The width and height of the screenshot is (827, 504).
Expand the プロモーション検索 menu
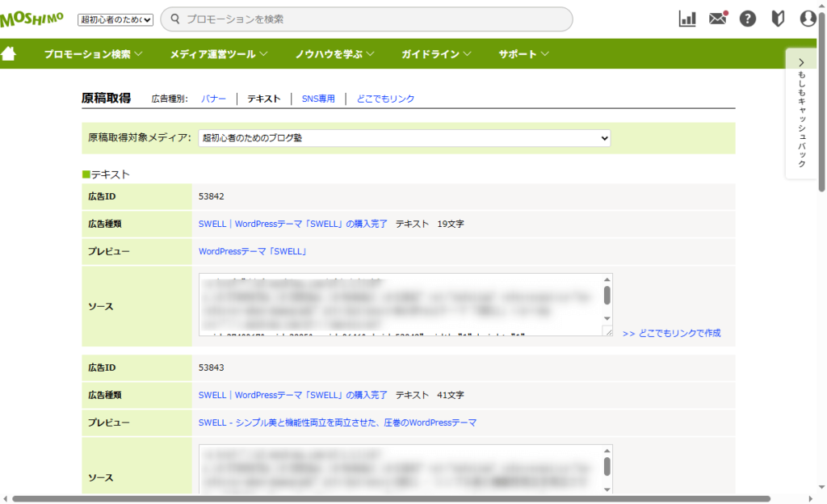tap(93, 54)
